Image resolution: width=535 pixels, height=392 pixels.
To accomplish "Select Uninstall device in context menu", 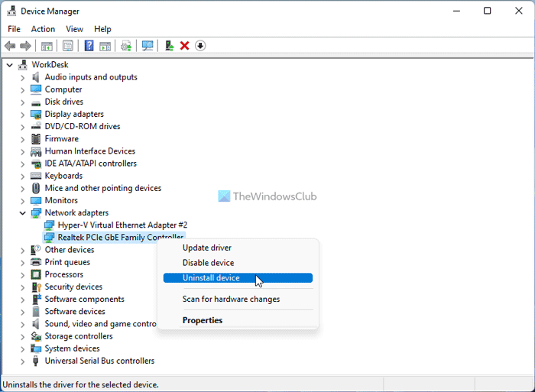I will click(x=238, y=277).
